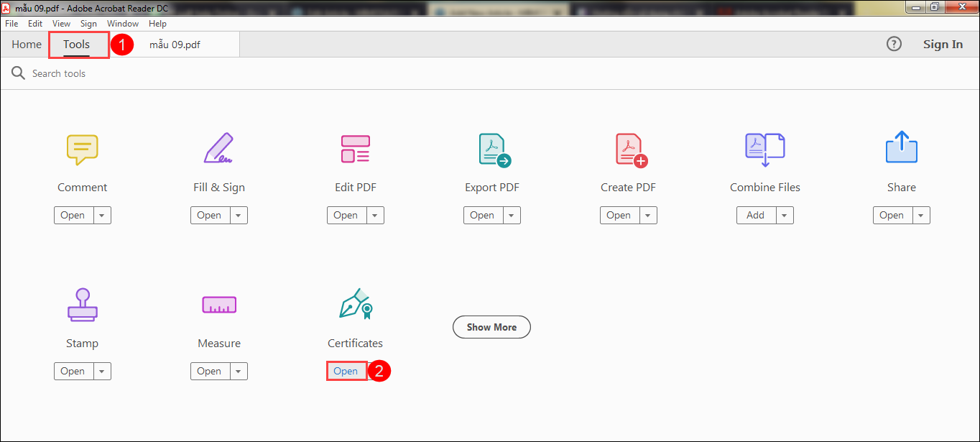The width and height of the screenshot is (980, 442).
Task: Click the Acrobat logo in title bar
Action: (7, 7)
